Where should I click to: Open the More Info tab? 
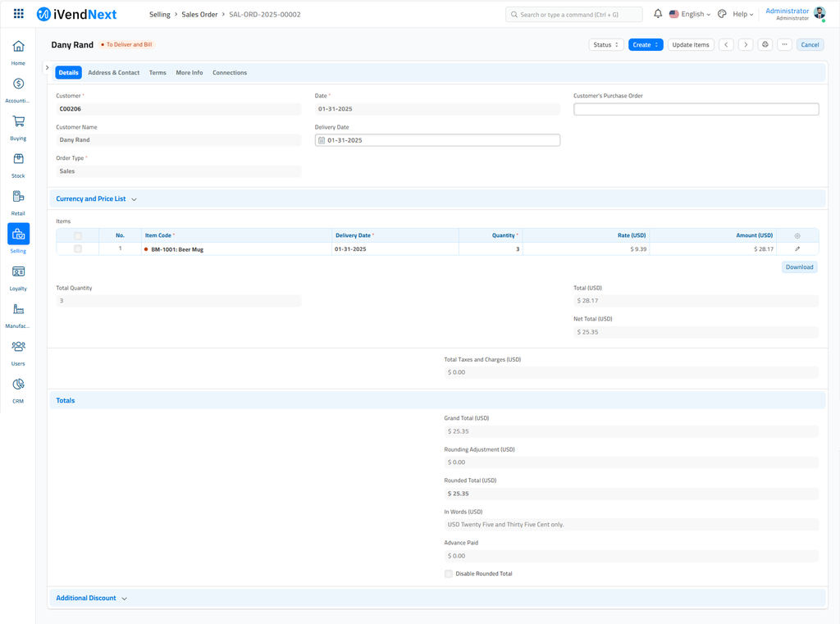[x=189, y=73]
